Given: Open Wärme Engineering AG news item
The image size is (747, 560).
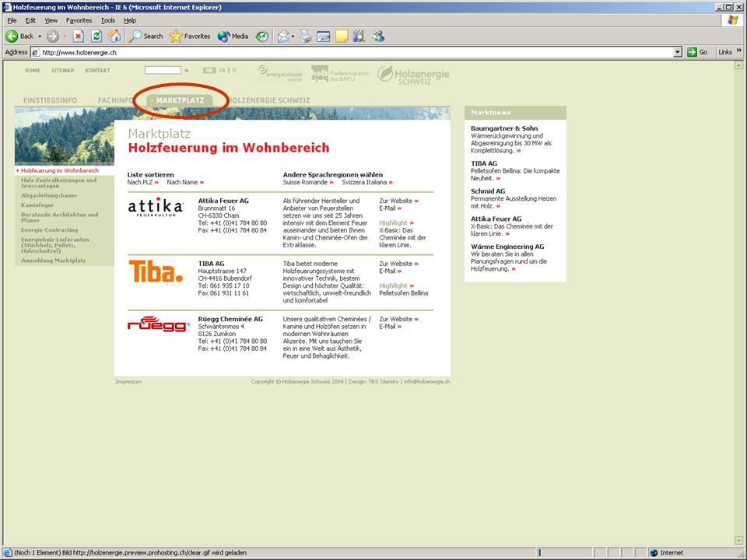Looking at the screenshot, I should point(509,257).
